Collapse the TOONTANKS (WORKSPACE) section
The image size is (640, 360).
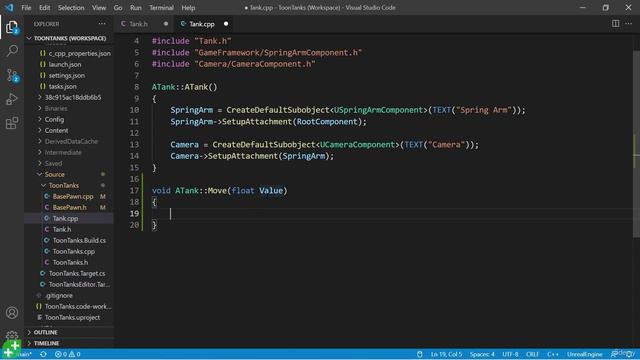click(x=69, y=38)
